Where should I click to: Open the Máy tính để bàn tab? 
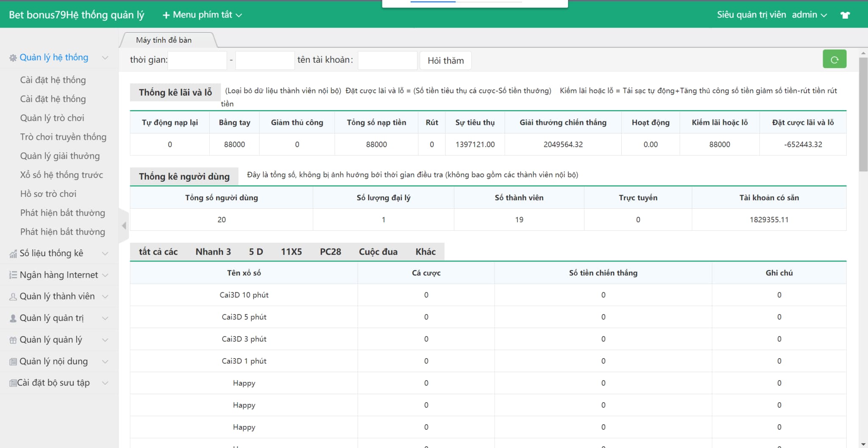pyautogui.click(x=164, y=40)
